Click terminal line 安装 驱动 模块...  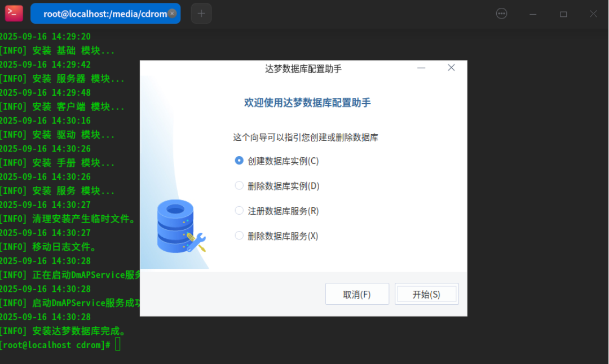(x=57, y=135)
